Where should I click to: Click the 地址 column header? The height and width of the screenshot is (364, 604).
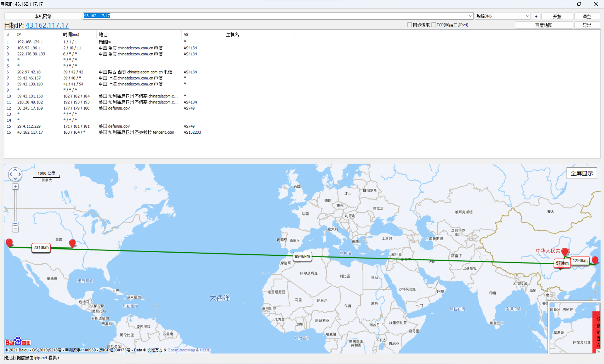103,34
